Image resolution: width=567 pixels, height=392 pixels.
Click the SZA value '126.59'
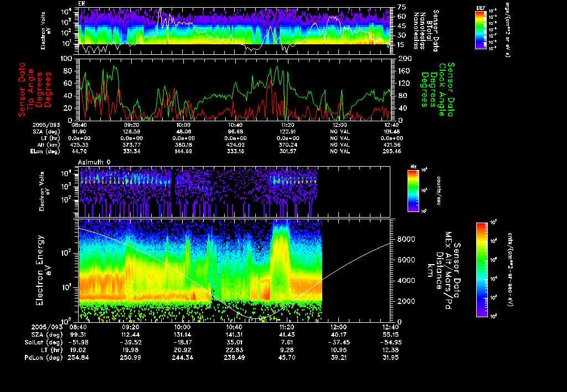click(131, 132)
